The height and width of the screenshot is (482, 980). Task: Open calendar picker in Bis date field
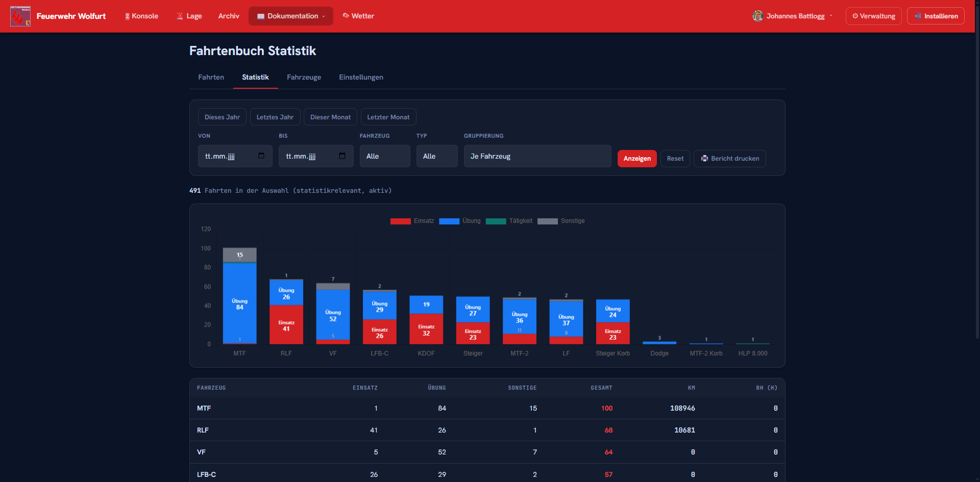point(342,156)
